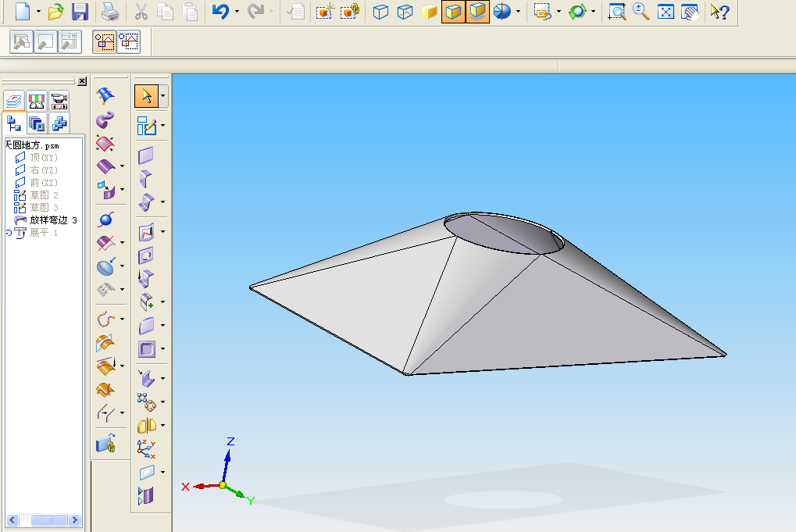Toggle shaded with visible edges mode
Viewport: 796px width, 532px height.
[453, 11]
